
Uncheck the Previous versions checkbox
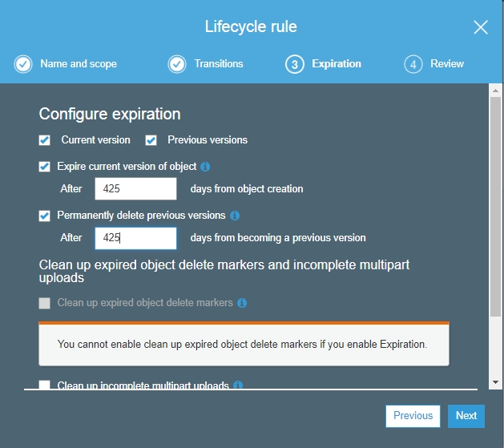(x=151, y=140)
